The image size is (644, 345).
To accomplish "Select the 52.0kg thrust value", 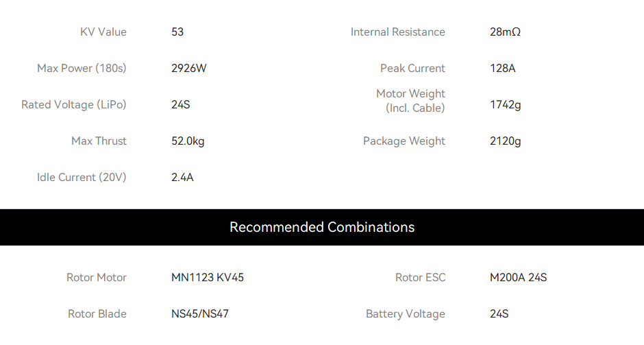I will (x=188, y=141).
